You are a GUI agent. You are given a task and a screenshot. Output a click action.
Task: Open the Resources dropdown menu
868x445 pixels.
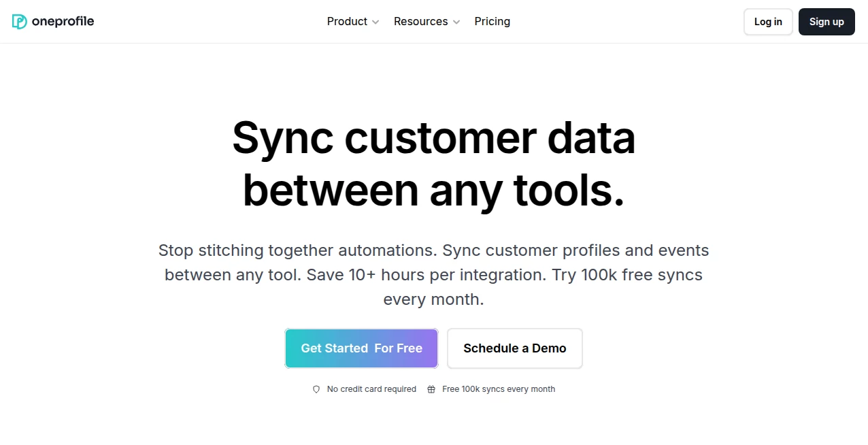(x=420, y=21)
